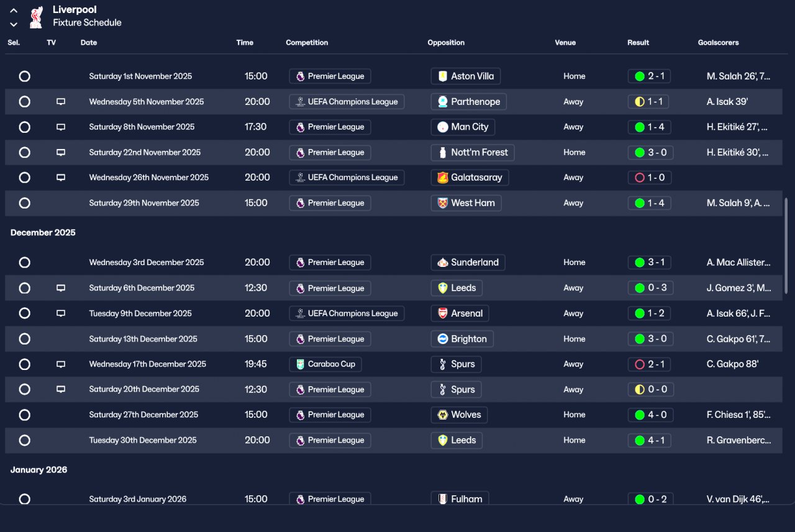Viewport: 795px width, 532px height.
Task: Sort by the Opposition column header
Action: (446, 43)
